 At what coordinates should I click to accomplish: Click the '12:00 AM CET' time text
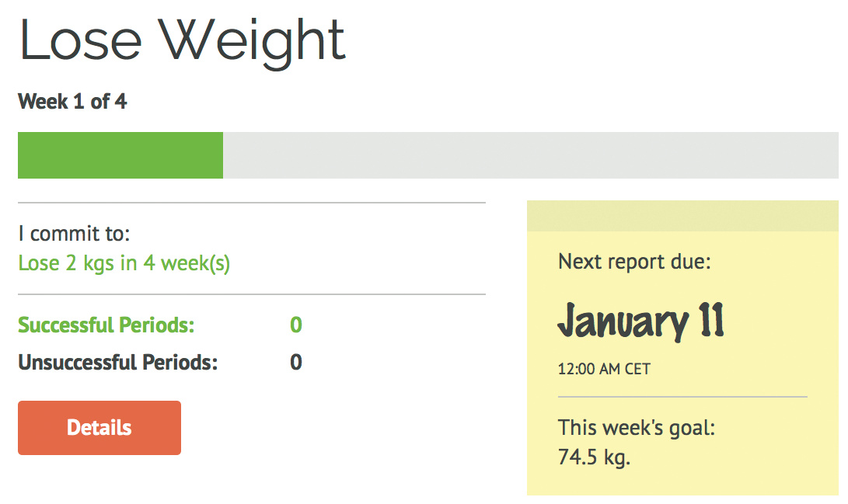click(x=604, y=370)
